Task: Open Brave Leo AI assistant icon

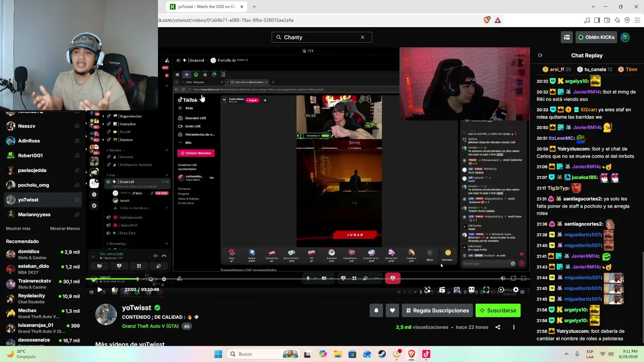Action: (617, 20)
